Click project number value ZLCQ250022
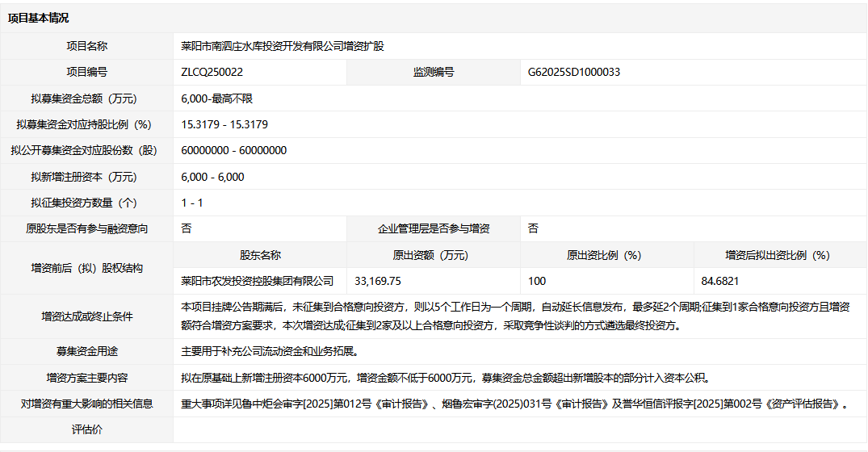Screen dimensions: 868x452 coord(212,72)
